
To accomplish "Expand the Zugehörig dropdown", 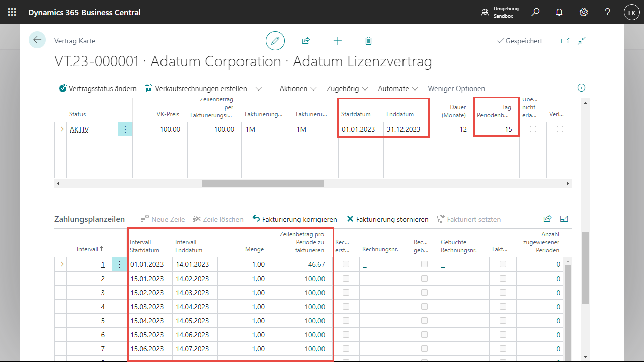I will tap(347, 88).
